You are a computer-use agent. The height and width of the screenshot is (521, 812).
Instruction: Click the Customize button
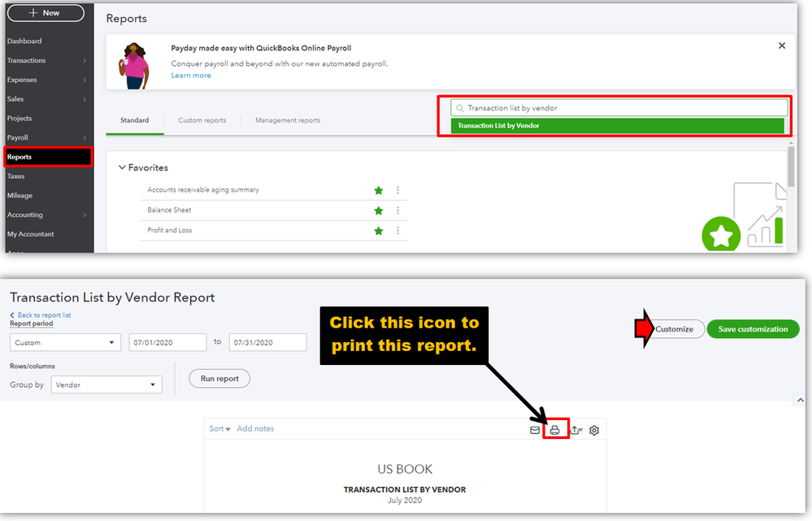[x=674, y=329]
